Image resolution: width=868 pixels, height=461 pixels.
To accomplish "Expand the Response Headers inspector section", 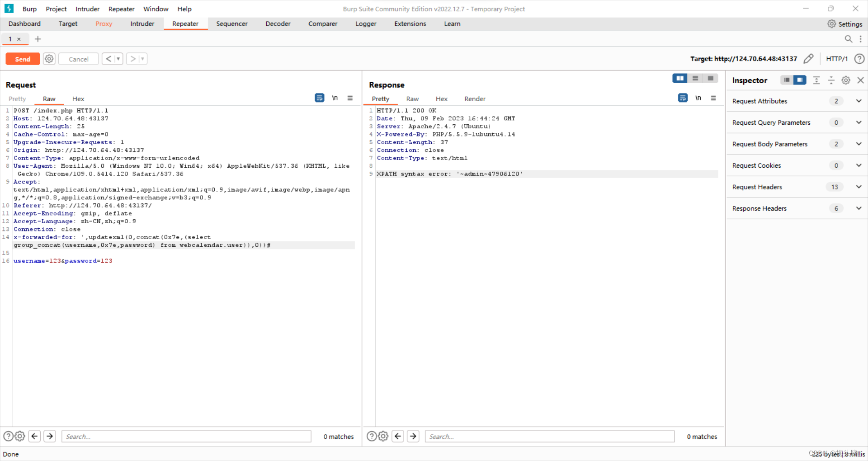I will pyautogui.click(x=859, y=208).
